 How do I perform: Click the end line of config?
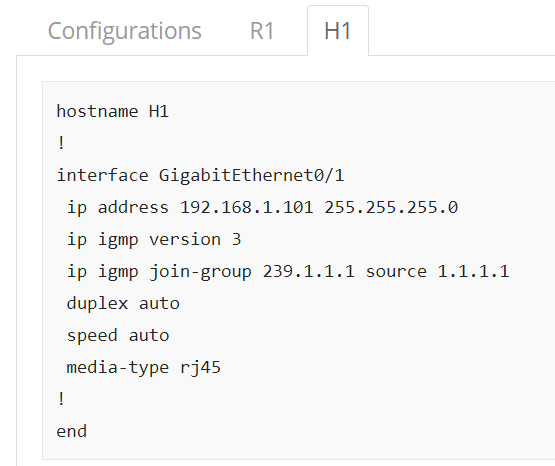point(71,432)
